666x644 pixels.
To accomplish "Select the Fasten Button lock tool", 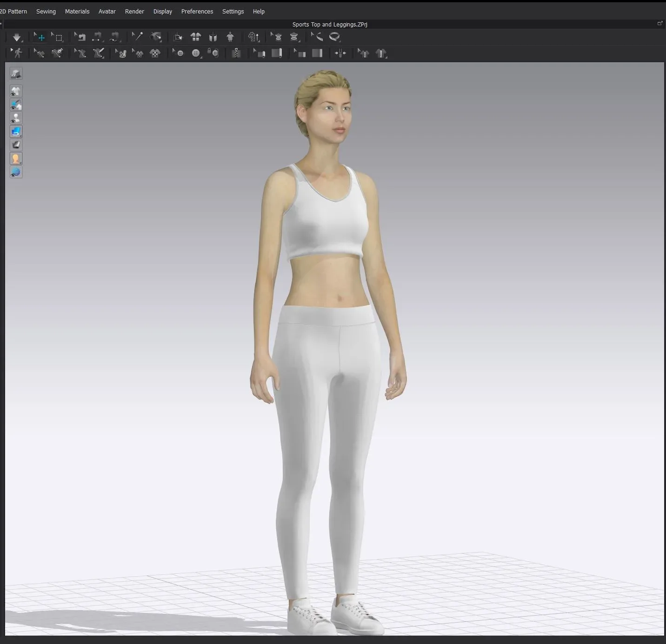I will point(213,53).
